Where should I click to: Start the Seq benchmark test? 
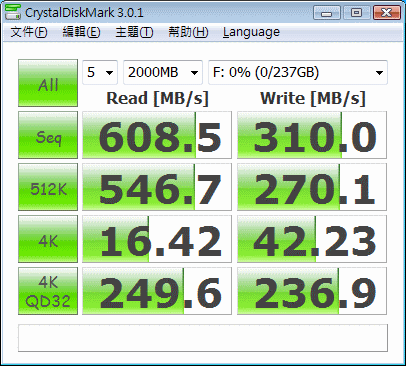point(48,135)
